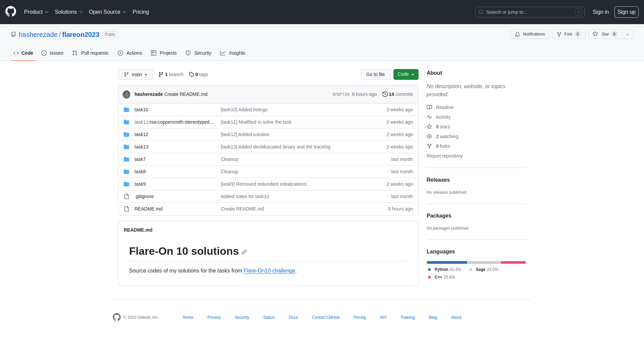Switch to the Insights tab
The height and width of the screenshot is (362, 644).
pos(233,53)
